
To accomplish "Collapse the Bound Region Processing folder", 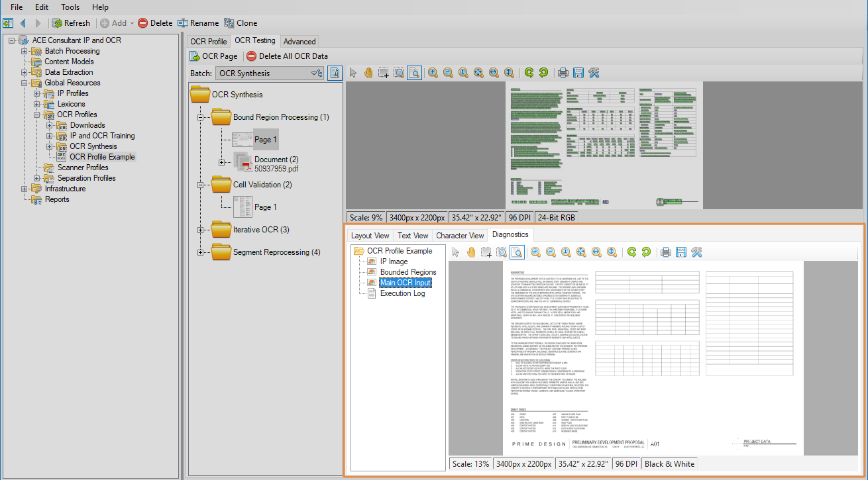I will (201, 117).
